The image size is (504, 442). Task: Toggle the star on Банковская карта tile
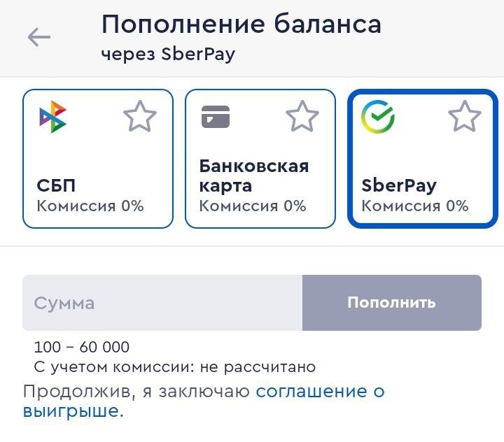pos(302,117)
